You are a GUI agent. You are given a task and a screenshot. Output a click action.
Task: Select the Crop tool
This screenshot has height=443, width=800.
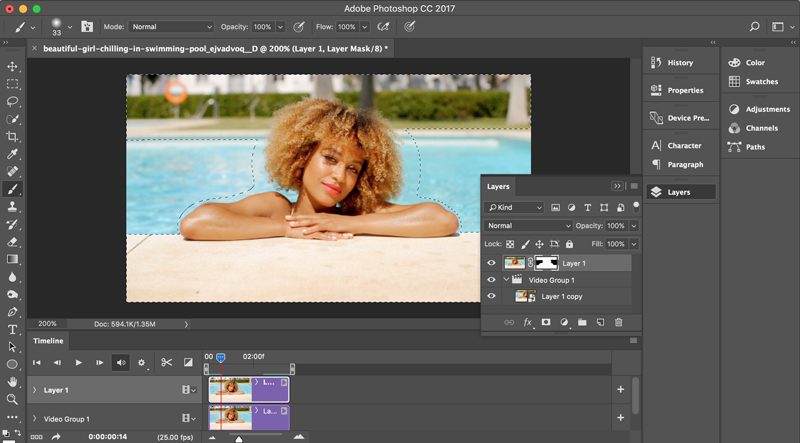[x=12, y=137]
